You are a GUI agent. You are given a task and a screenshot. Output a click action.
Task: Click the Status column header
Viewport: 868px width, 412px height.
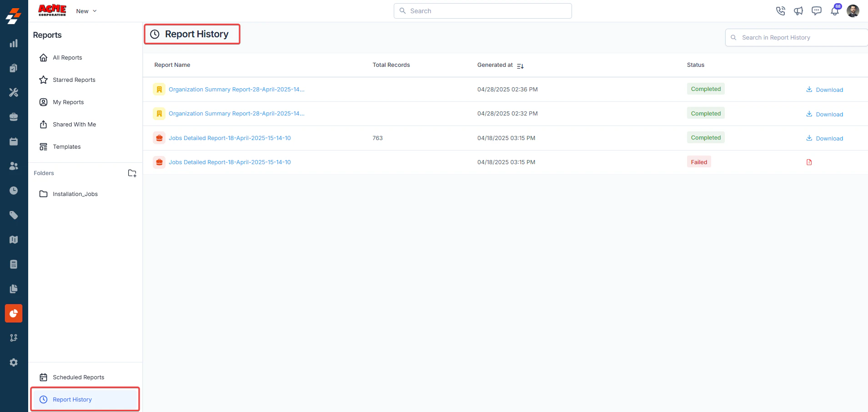[695, 65]
